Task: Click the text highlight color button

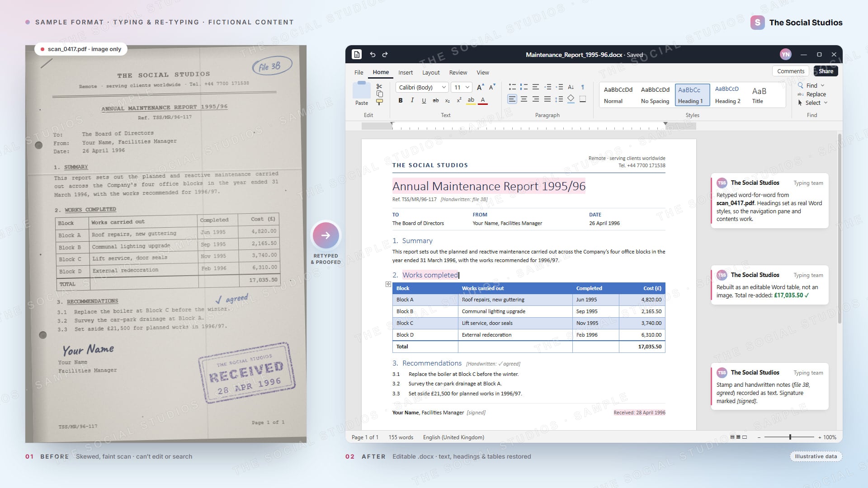Action: [x=471, y=100]
